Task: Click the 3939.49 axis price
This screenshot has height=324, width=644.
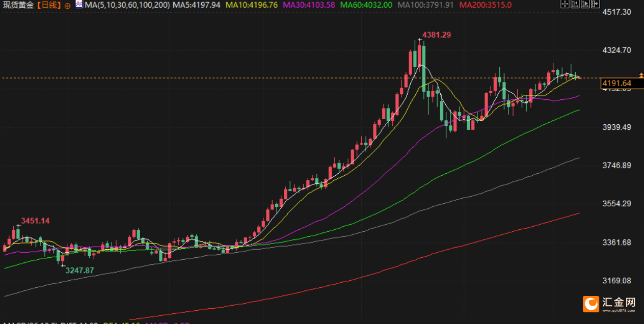Action: 616,127
